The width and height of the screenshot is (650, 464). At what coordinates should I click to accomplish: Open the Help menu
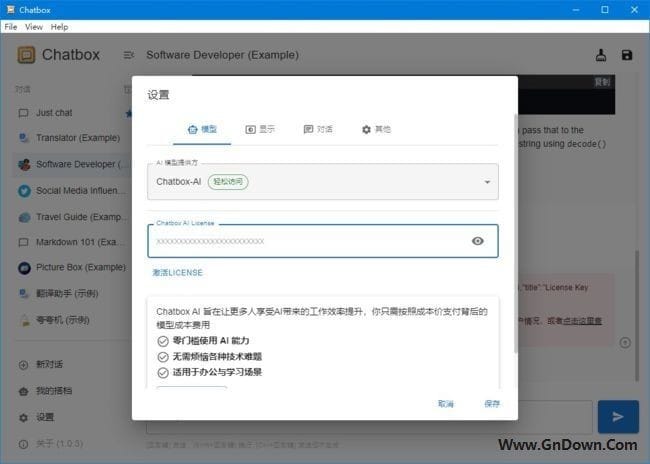59,27
